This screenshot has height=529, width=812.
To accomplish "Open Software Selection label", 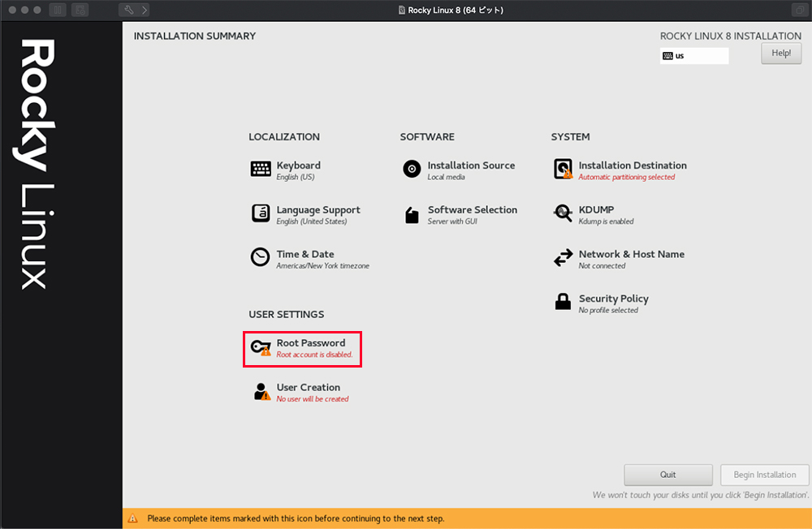I will [x=473, y=209].
